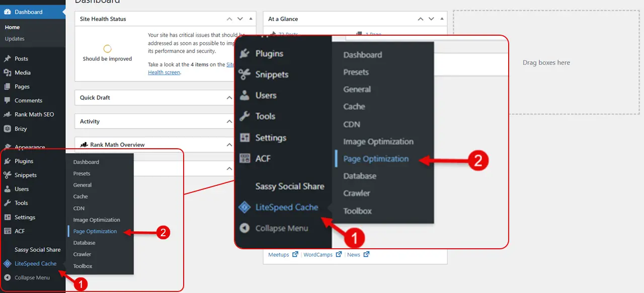This screenshot has height=293, width=644.
Task: Click enlarged Snippets scissors icon in callout
Action: click(x=245, y=74)
